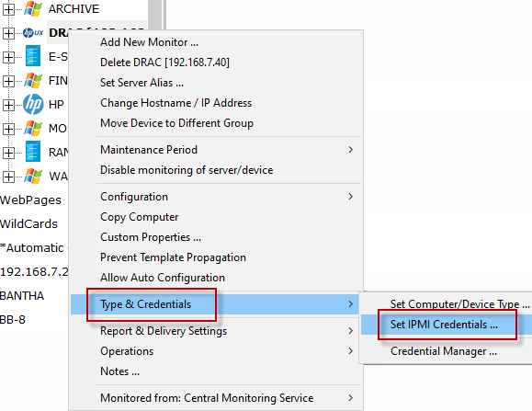532x411 pixels.
Task: Select Delete DRAC [192.168.7.40]
Action: 164,63
